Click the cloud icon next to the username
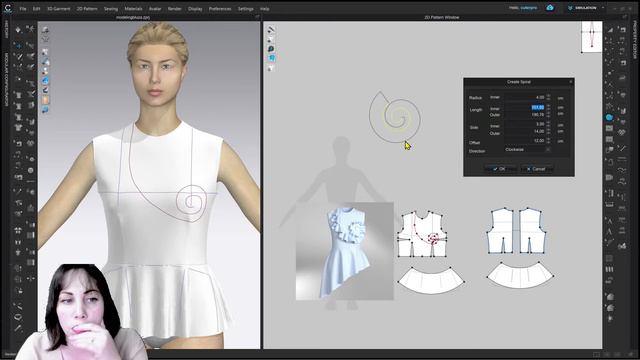640x360 pixels. coord(550,8)
